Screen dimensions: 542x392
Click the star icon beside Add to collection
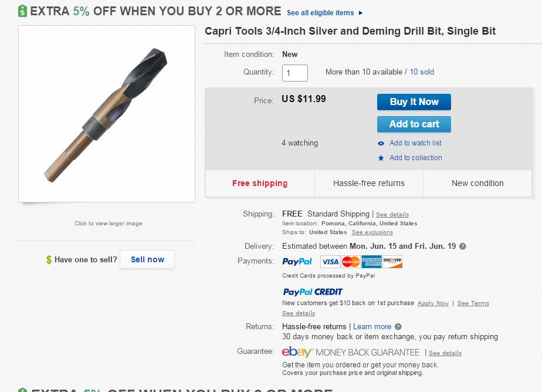(x=381, y=158)
